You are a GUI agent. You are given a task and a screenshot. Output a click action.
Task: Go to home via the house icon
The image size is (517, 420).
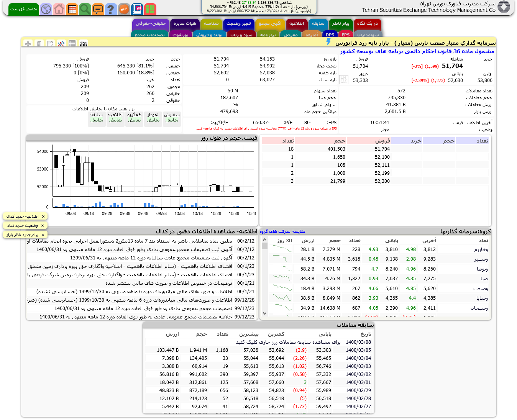point(59,9)
